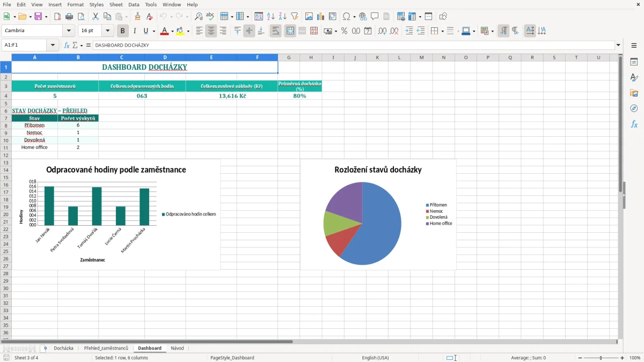
Task: Open Conditional Formatting dropdown arrow
Action: point(492,31)
